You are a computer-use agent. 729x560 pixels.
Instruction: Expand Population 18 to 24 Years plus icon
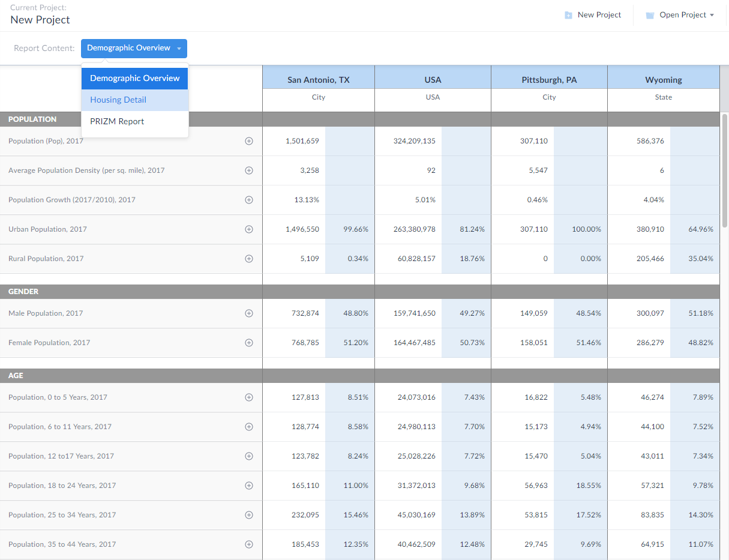click(249, 486)
